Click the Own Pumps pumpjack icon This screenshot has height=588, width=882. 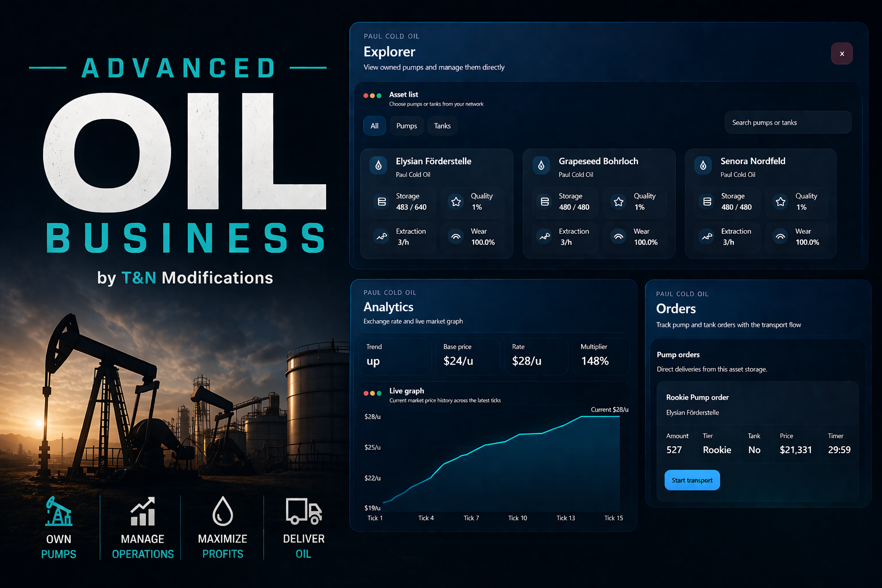(59, 511)
